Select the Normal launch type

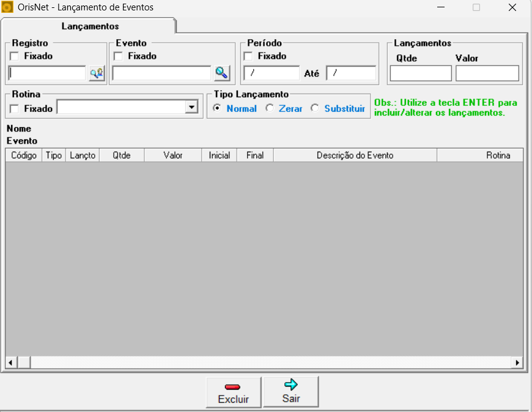tap(217, 108)
